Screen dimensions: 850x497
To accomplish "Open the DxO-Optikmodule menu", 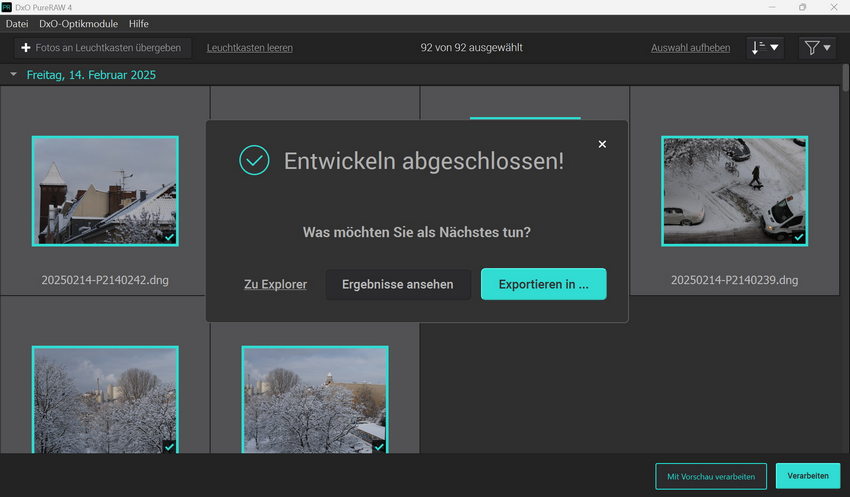I will click(78, 23).
